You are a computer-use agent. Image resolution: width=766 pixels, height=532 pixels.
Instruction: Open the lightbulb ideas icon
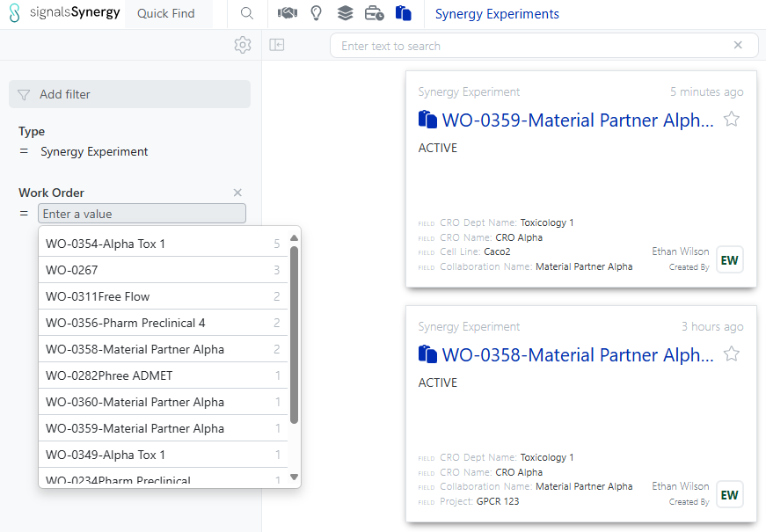(x=316, y=13)
